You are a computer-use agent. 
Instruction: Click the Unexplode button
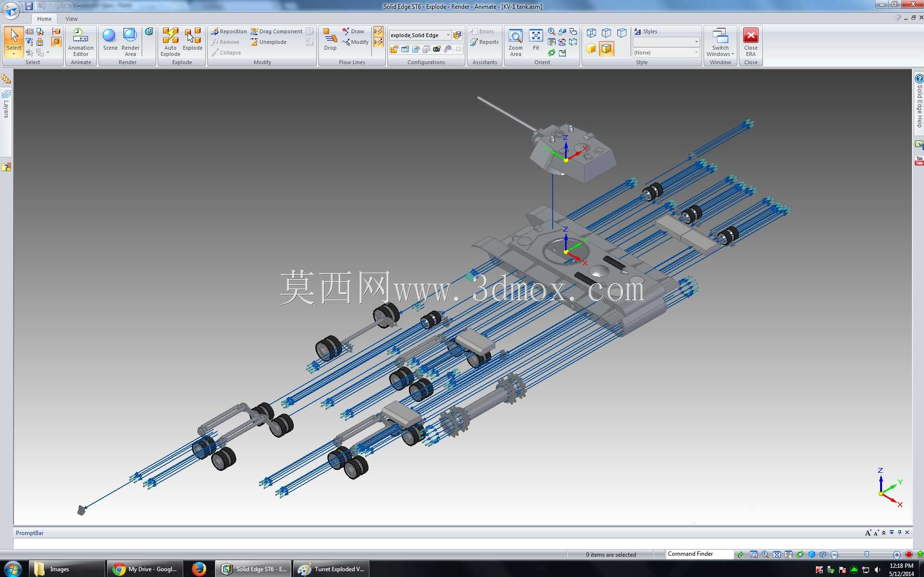tap(268, 42)
